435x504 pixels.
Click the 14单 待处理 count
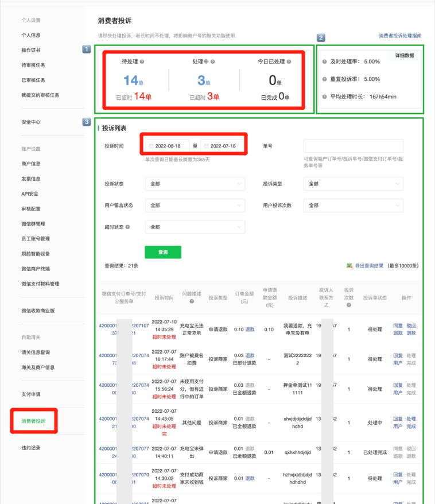(133, 80)
